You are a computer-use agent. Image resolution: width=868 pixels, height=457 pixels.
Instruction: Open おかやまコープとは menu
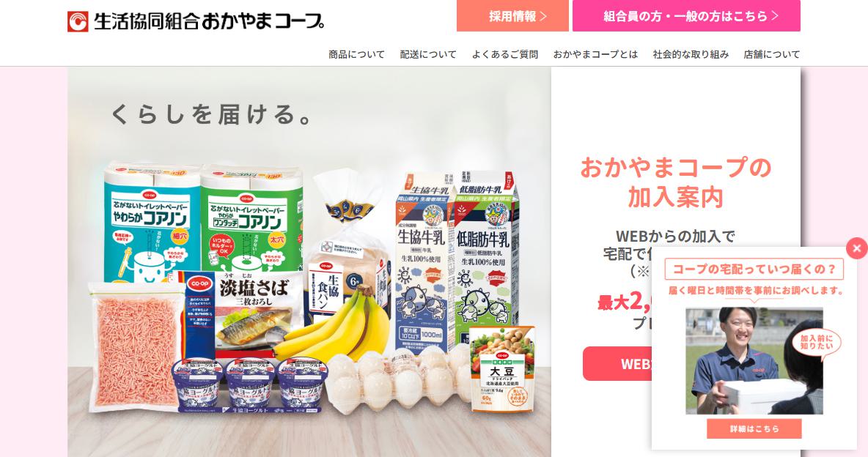[595, 54]
